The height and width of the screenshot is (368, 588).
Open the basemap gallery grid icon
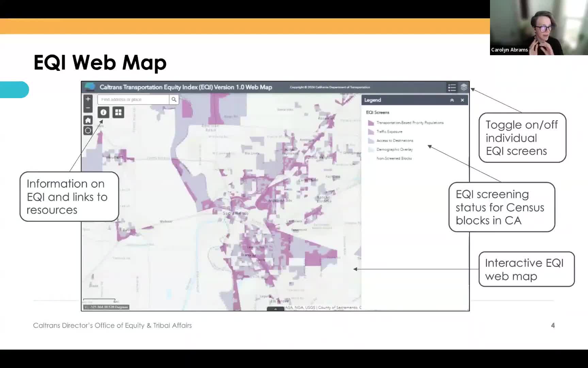pos(118,112)
